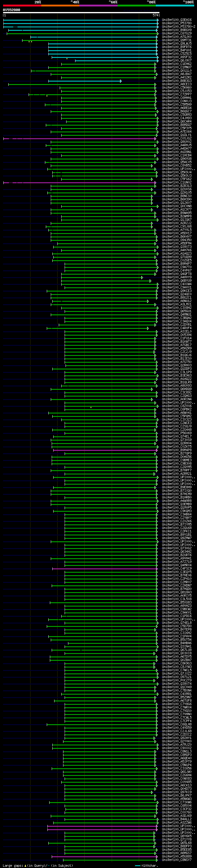Select hit label UniRef100_C3I656
Viewport: 197px width, 868px height.
pos(176,768)
